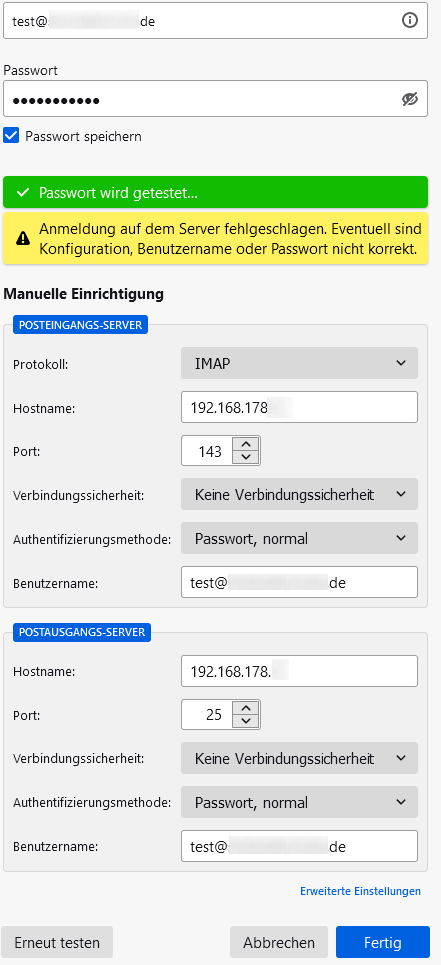Toggle password visibility eye icon
Image resolution: width=441 pixels, height=965 pixels.
point(410,99)
